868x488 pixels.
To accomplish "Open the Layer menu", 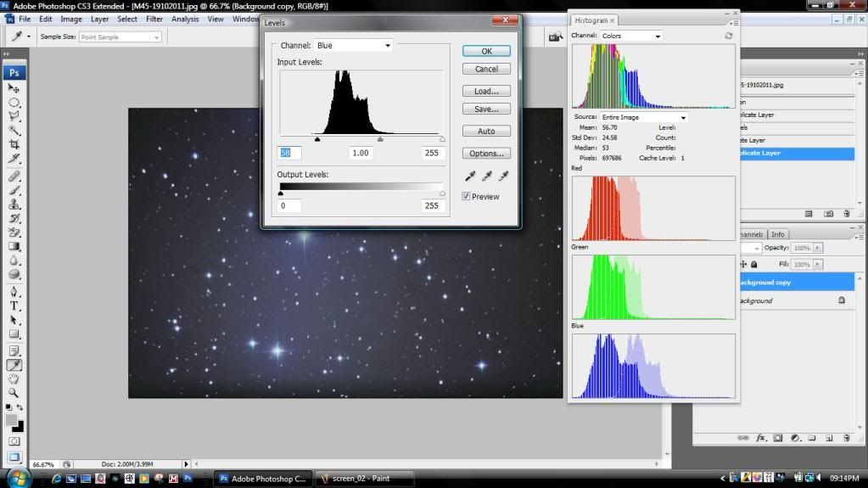I will tap(99, 19).
